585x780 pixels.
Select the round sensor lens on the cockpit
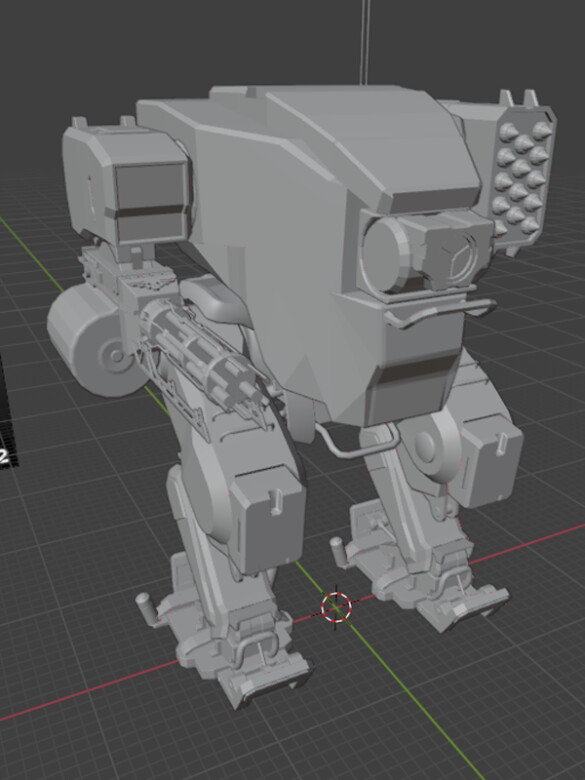pos(384,254)
